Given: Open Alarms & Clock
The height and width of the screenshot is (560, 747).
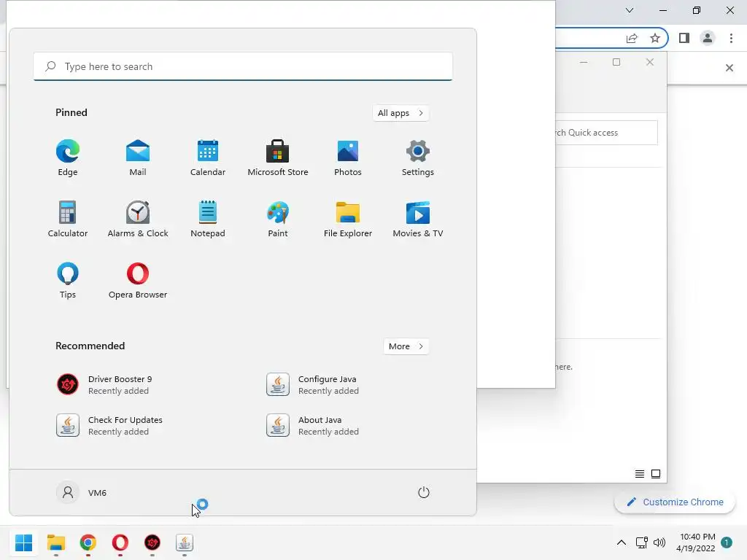Looking at the screenshot, I should click(138, 219).
